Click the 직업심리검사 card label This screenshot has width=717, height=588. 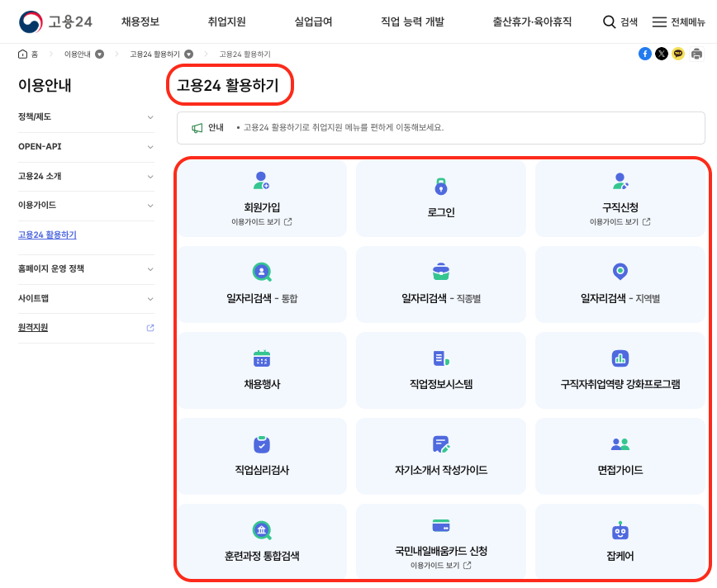262,470
